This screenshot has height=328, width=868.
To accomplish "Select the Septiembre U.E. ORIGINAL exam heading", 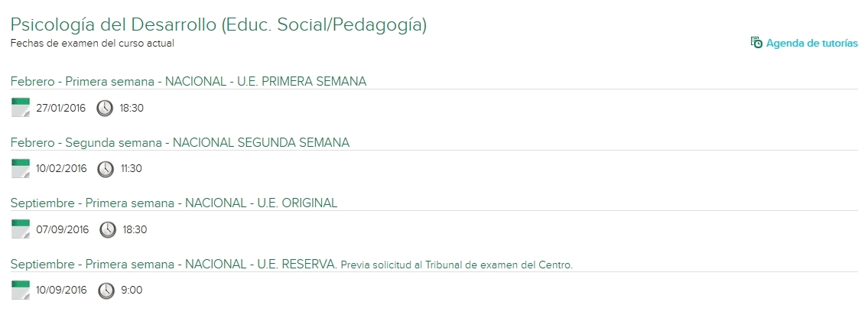I will pos(174,203).
